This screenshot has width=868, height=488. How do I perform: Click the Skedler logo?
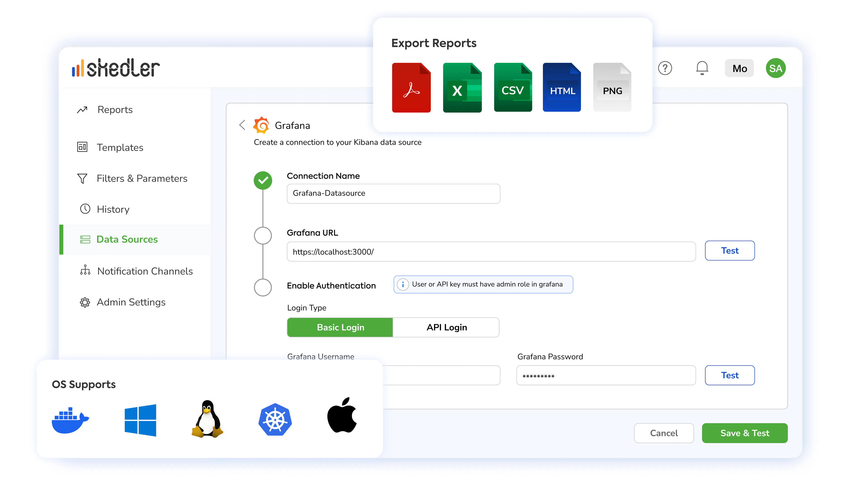(116, 68)
